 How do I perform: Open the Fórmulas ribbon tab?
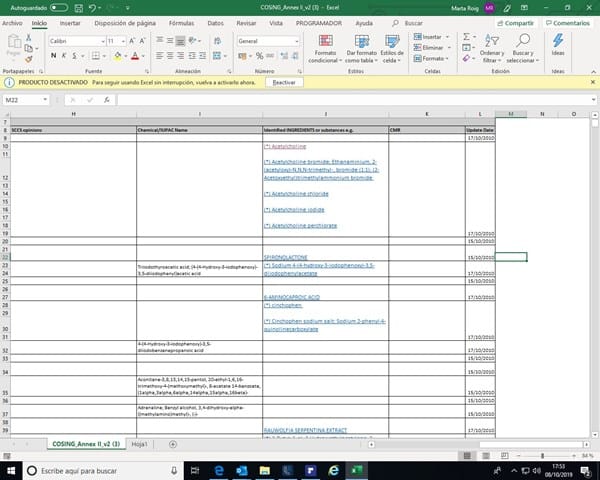pyautogui.click(x=181, y=22)
